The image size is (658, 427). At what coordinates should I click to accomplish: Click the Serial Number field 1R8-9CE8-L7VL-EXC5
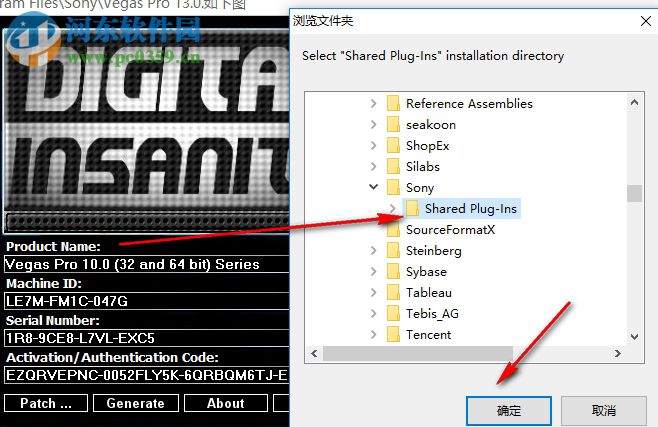click(x=147, y=338)
